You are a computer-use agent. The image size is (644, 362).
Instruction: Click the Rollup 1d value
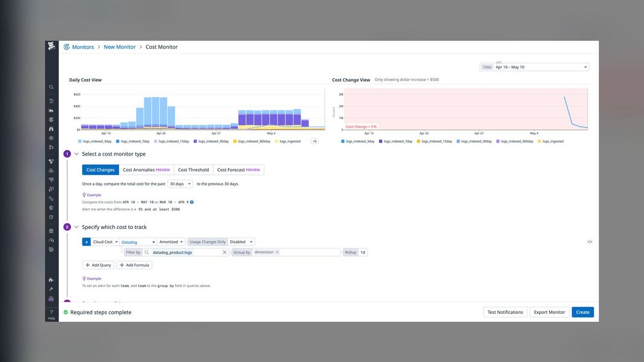(x=363, y=252)
